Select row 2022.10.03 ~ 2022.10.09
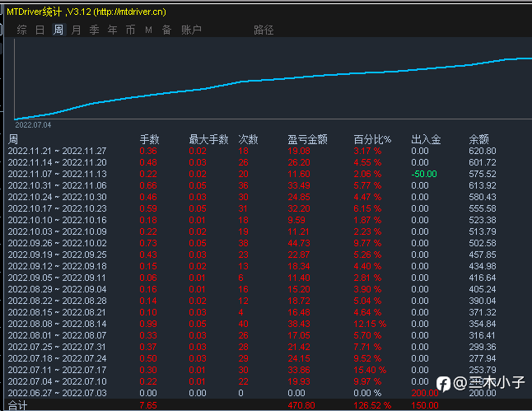Screen dimensions: 532x411 [x=252, y=231]
